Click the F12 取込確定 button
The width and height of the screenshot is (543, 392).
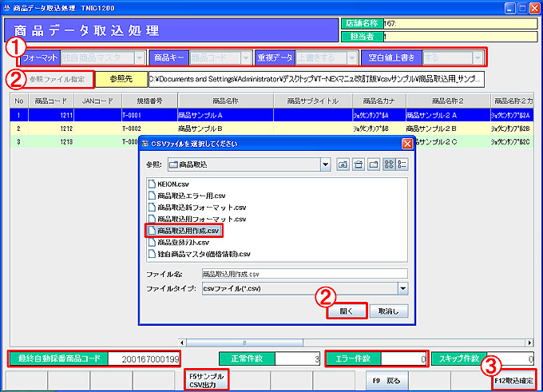coord(513,381)
